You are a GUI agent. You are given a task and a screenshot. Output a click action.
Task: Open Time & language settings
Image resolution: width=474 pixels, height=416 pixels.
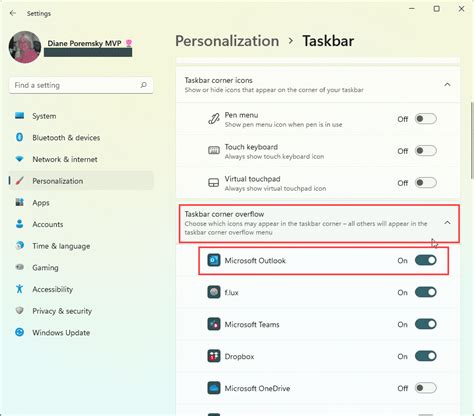coord(81,246)
